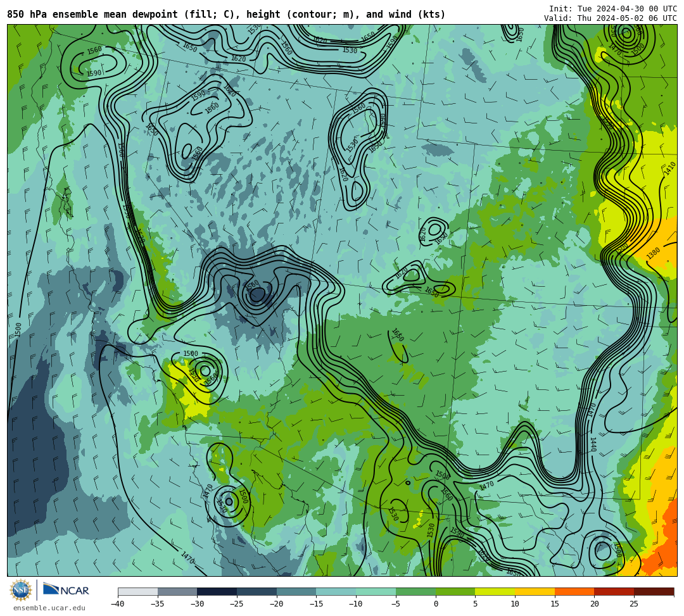Click the teal -20 to -15 colorbar swatch
Screen dimensions: 684x616
pos(296,591)
